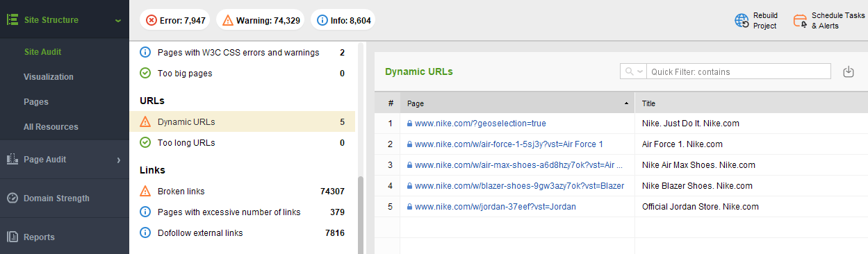Click the Site Structure icon in sidebar
This screenshot has width=868, height=254.
(x=12, y=20)
